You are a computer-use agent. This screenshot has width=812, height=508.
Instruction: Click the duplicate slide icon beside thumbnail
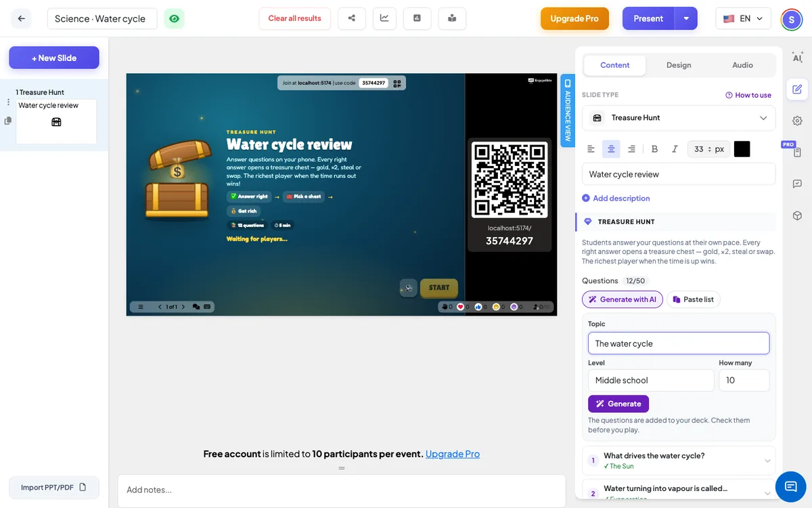coord(8,121)
